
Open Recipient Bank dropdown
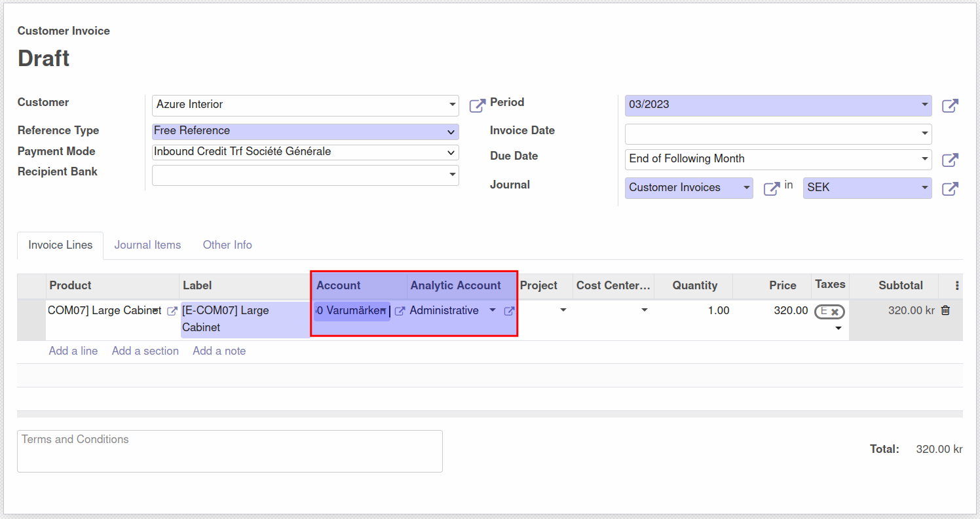(453, 175)
